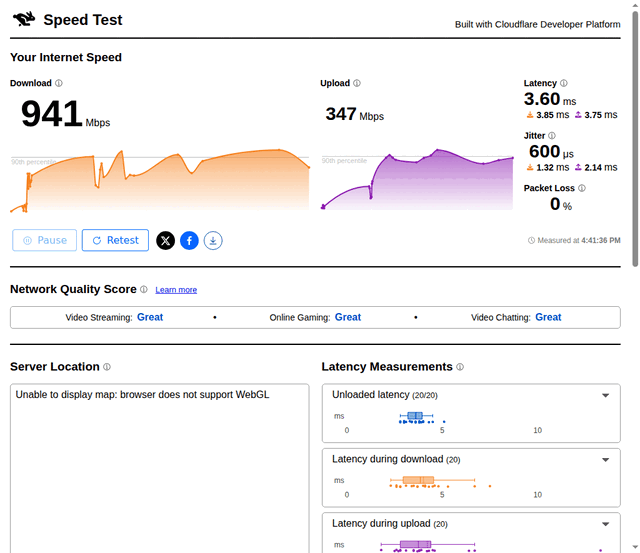Click the 347 Mbps upload value

(x=354, y=114)
